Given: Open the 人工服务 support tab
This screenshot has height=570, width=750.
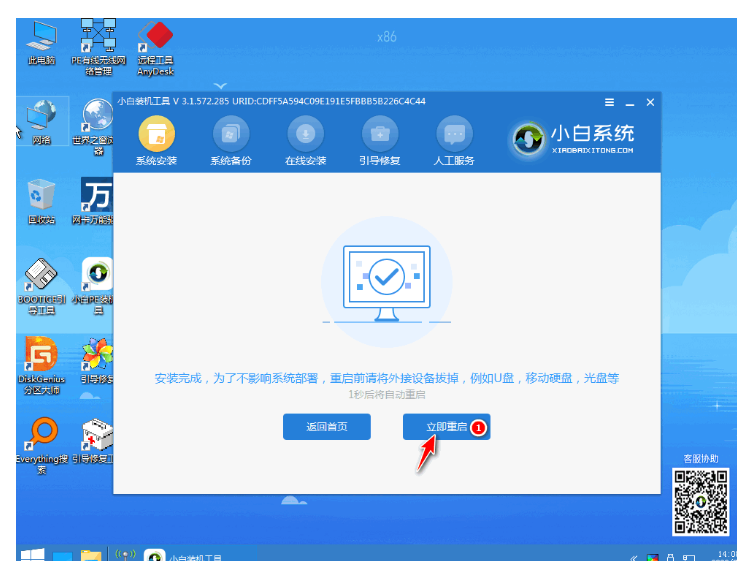Looking at the screenshot, I should pyautogui.click(x=454, y=141).
